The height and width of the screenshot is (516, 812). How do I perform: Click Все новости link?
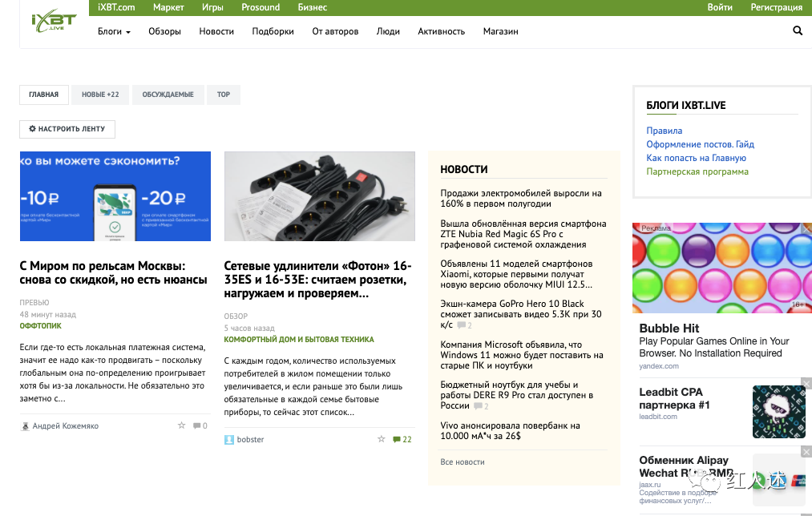463,462
